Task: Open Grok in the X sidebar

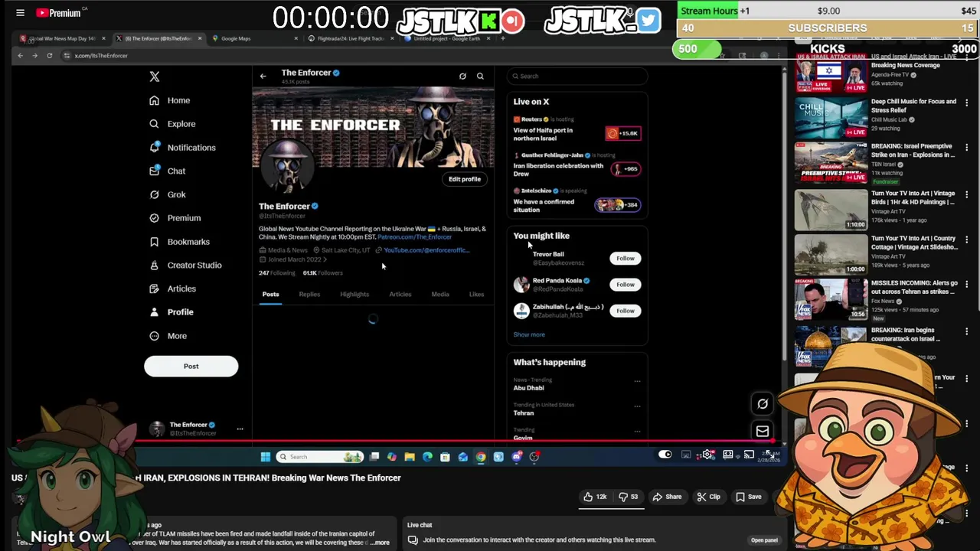Action: pos(168,195)
